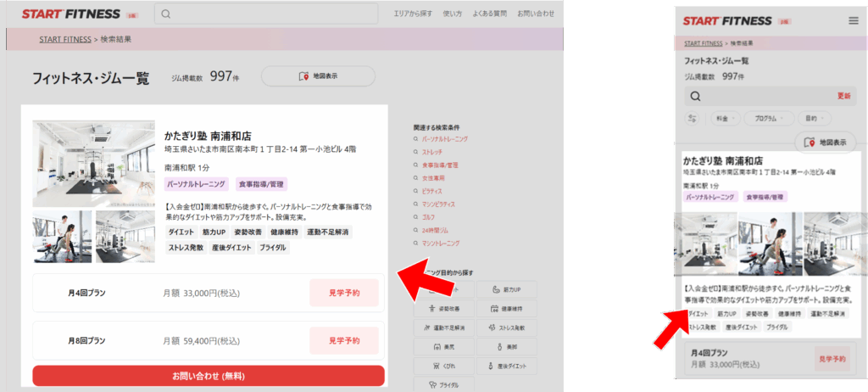Open the プログラム filter dropdown
868x392 pixels.
pos(770,119)
